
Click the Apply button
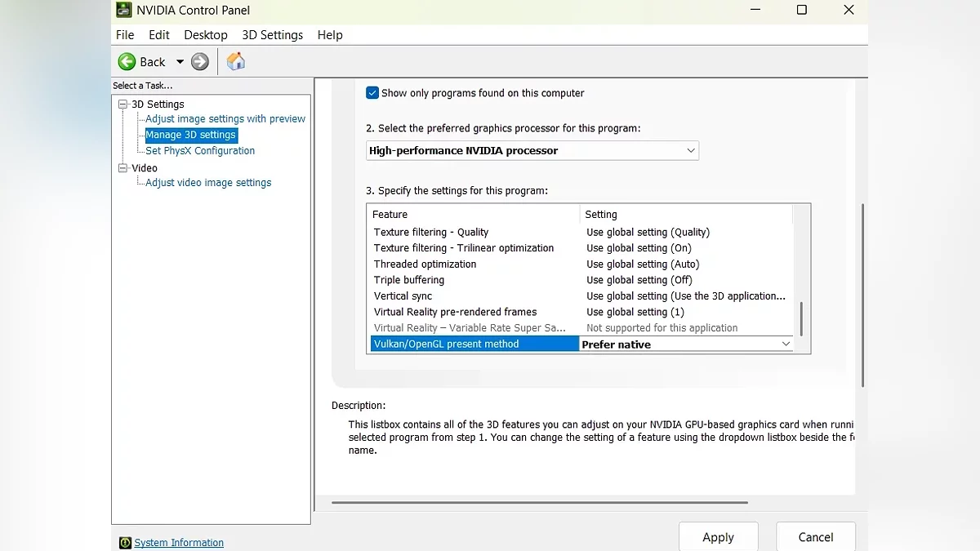(x=718, y=537)
